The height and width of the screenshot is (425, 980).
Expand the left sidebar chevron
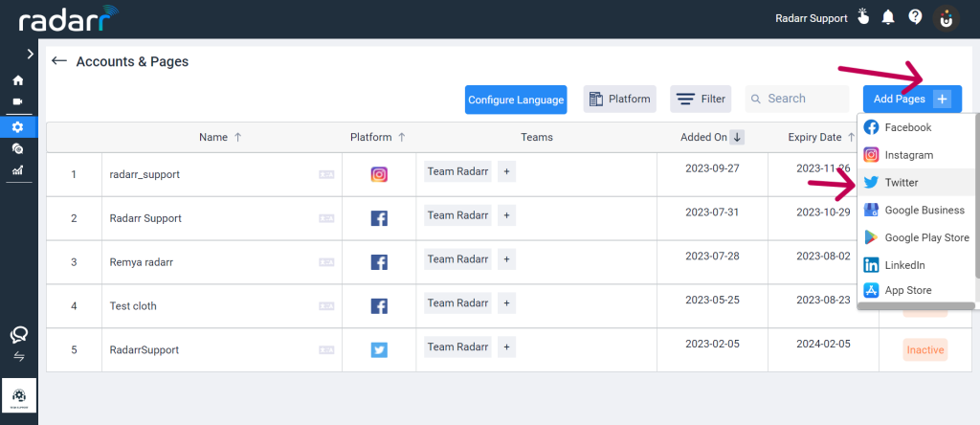pos(30,55)
